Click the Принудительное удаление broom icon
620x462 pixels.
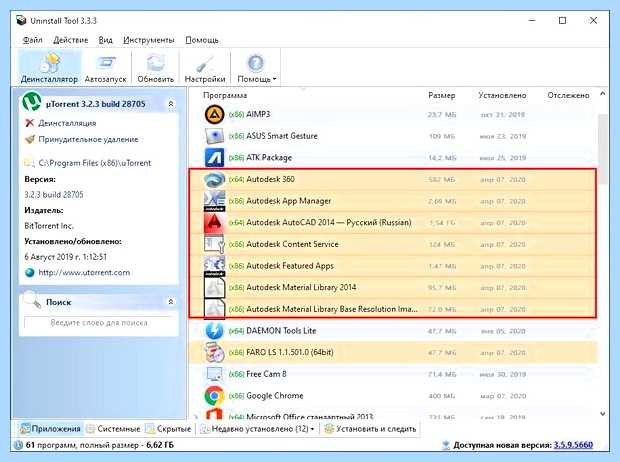29,139
